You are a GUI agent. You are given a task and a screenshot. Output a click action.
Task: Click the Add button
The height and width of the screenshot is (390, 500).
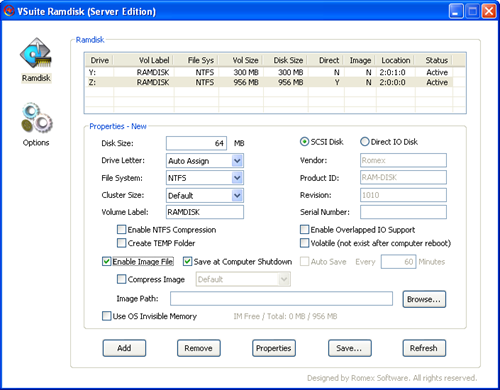[x=124, y=348]
